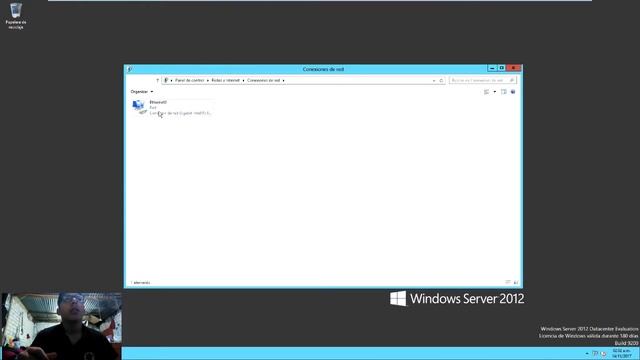This screenshot has height=360, width=640.
Task: Refresh the Conexiones de red view
Action: 441,80
